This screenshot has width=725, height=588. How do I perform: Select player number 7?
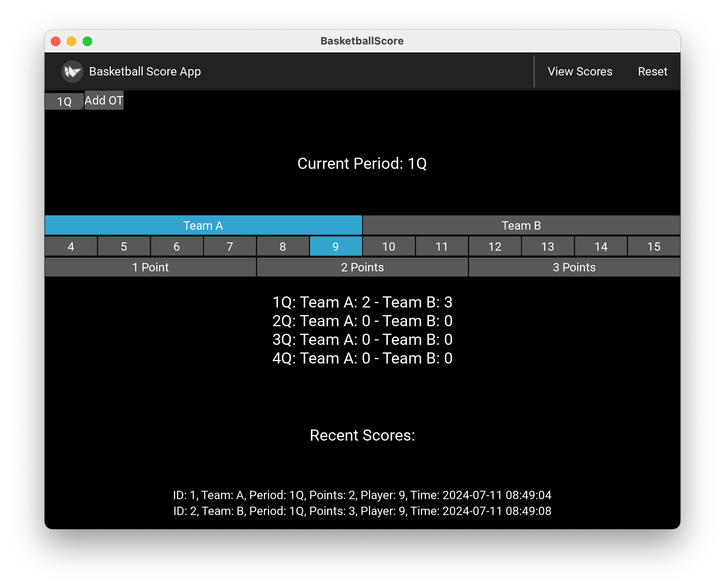230,246
